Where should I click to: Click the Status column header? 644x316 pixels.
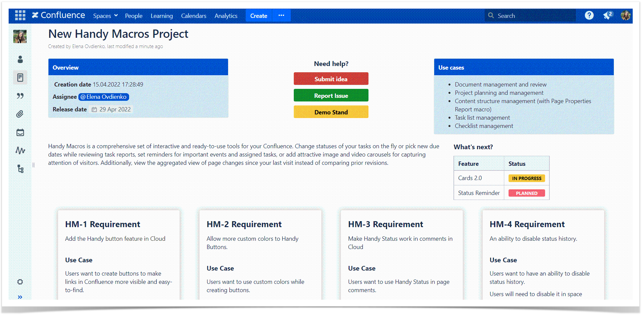coord(526,164)
